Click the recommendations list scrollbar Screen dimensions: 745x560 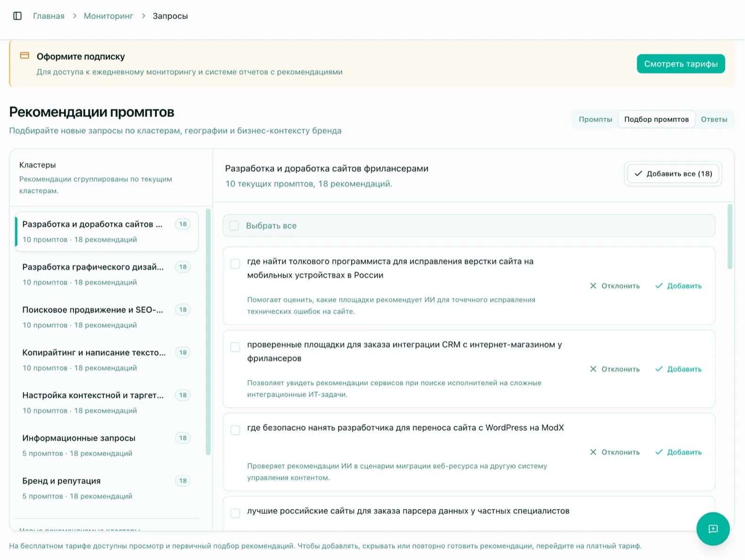point(729,236)
